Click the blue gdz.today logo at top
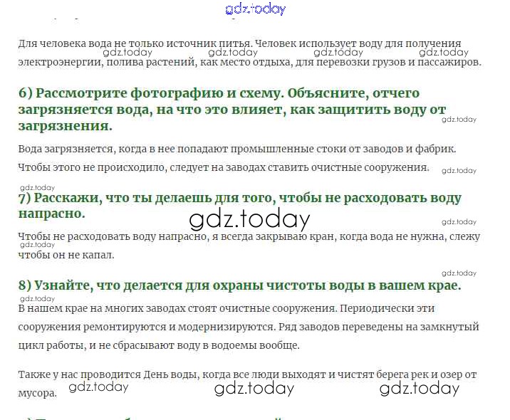The image size is (510, 420). click(255, 9)
